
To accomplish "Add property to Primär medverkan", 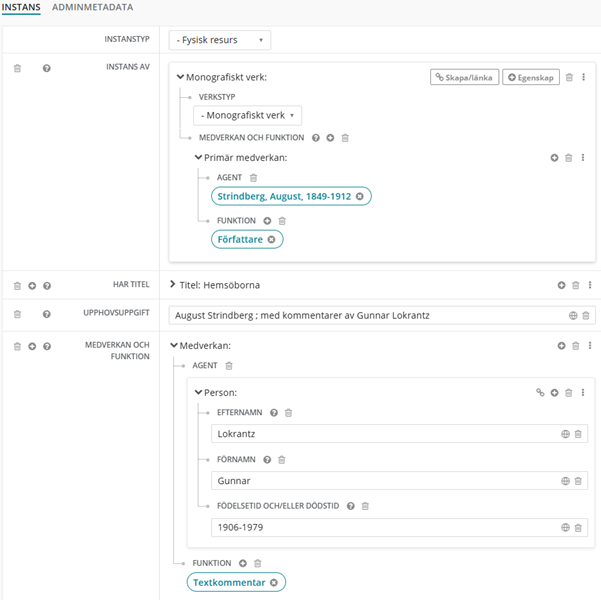I will 554,158.
